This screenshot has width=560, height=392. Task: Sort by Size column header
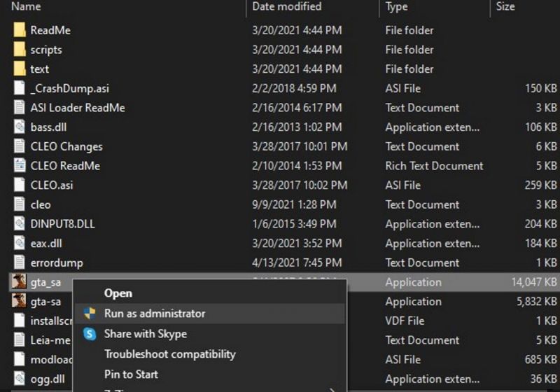coord(505,6)
